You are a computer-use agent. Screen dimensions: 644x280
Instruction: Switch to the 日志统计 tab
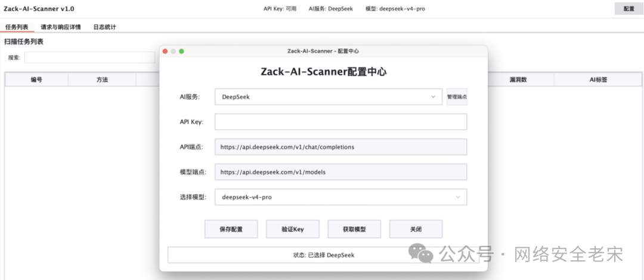pos(105,27)
